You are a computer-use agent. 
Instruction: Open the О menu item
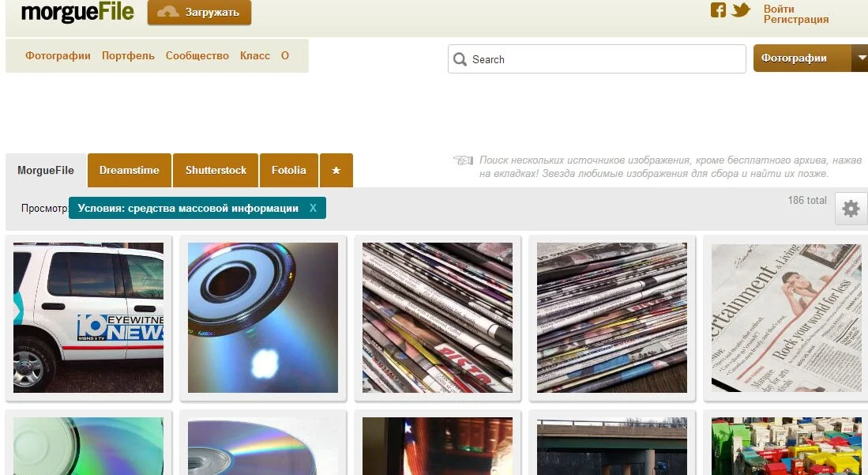[284, 55]
